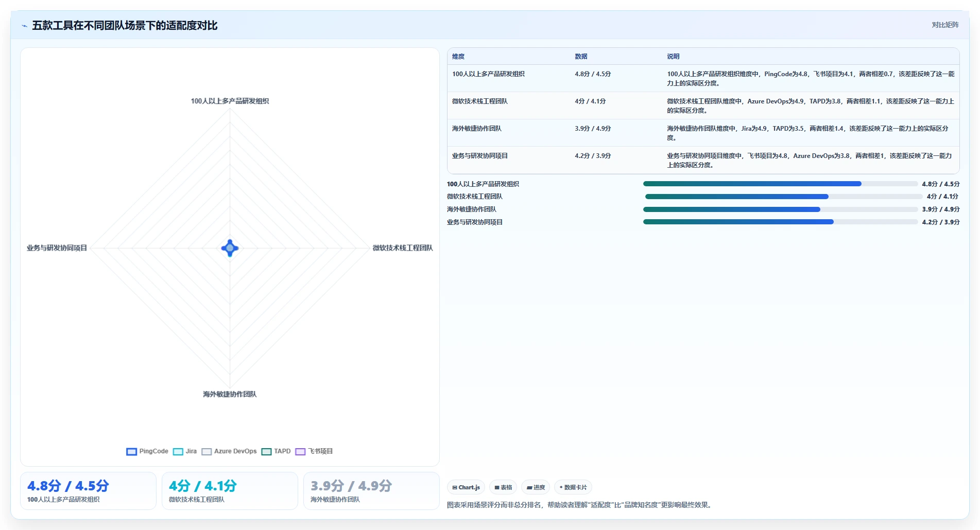Click the 数据卡片 tag
This screenshot has width=980, height=530.
573,487
